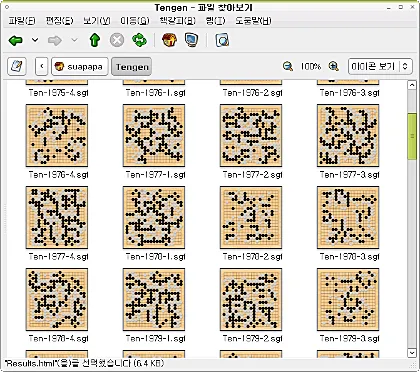420x372 pixels.
Task: Click the zoom in magnifier icon
Action: 333,66
